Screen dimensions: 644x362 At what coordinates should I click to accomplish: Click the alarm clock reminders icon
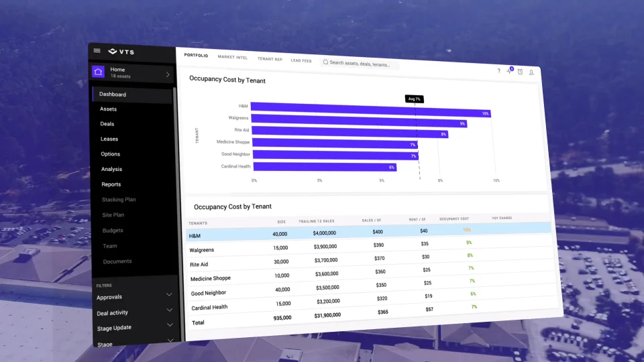[x=520, y=72]
